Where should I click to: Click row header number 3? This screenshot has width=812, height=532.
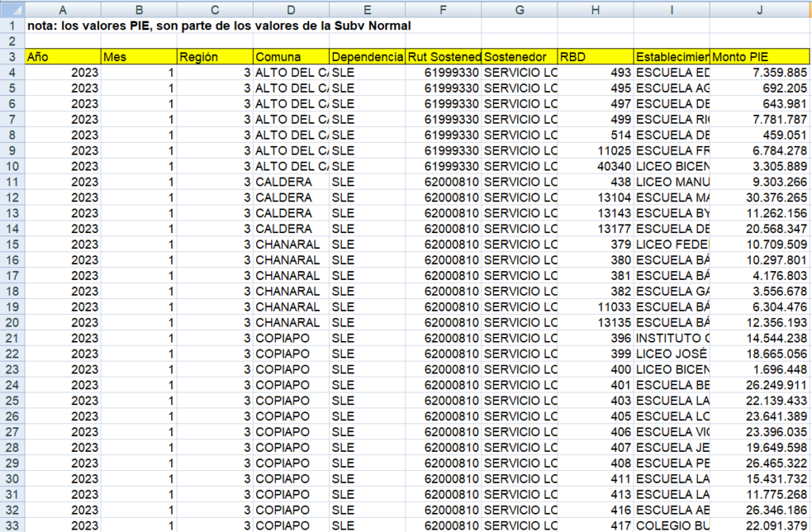(12, 57)
